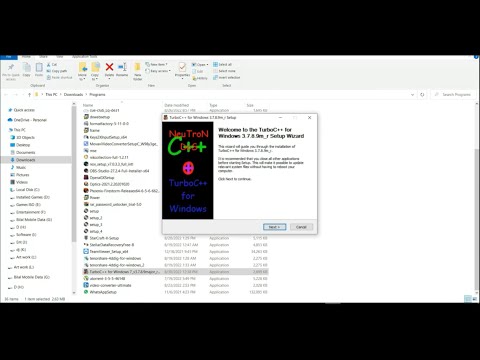480x360 pixels.
Task: Click Select none in the ribbon
Action: [224, 71]
